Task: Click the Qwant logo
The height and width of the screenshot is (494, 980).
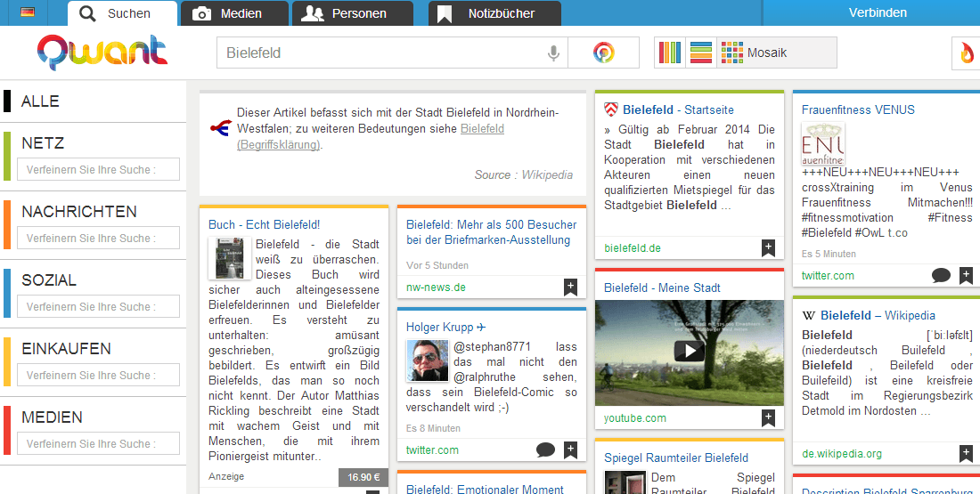Action: [102, 52]
